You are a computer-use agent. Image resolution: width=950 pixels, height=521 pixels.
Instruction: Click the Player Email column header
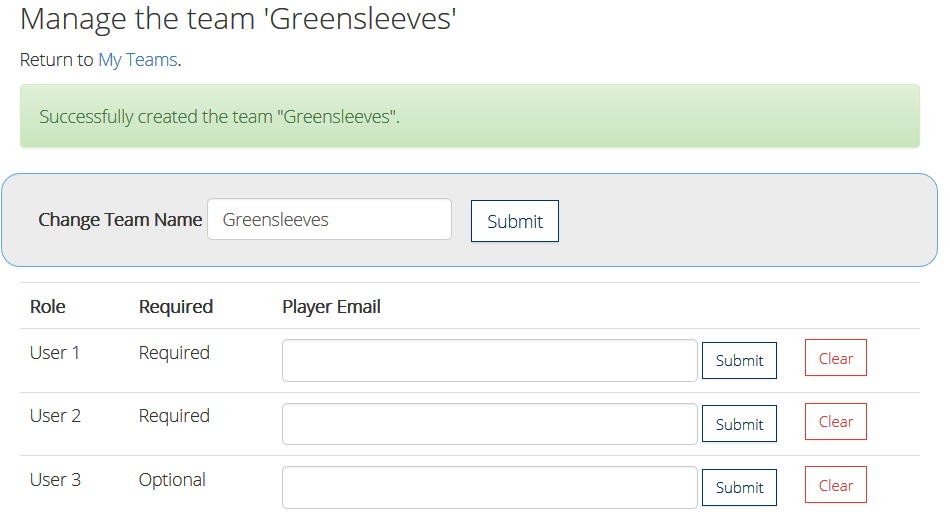pos(331,307)
